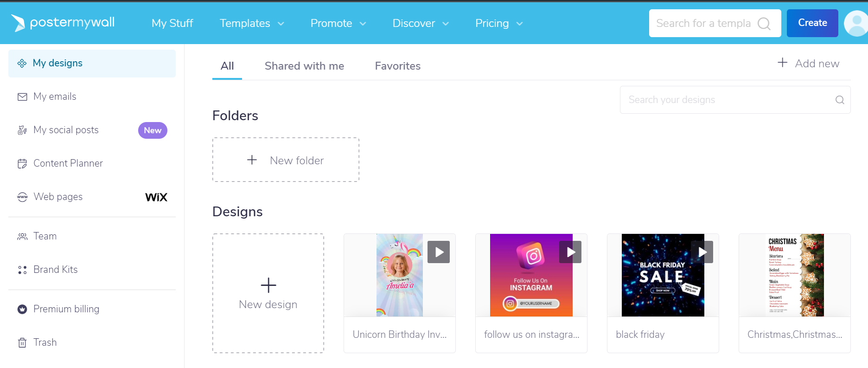Click the Brand Kits dots icon
This screenshot has width=868, height=368.
pyautogui.click(x=22, y=270)
